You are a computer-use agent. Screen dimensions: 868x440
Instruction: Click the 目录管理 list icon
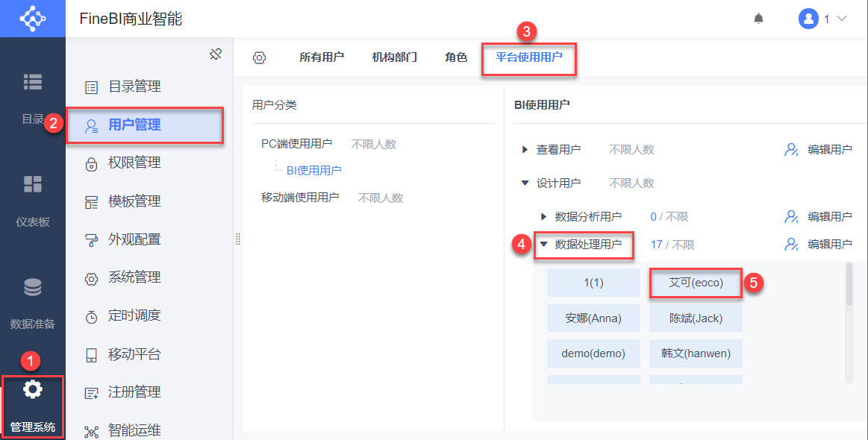pyautogui.click(x=91, y=87)
